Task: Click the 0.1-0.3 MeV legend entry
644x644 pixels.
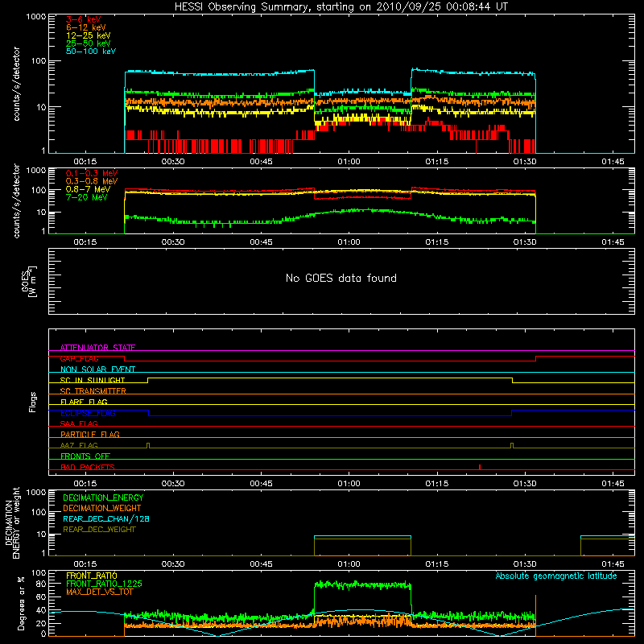Action: [92, 173]
